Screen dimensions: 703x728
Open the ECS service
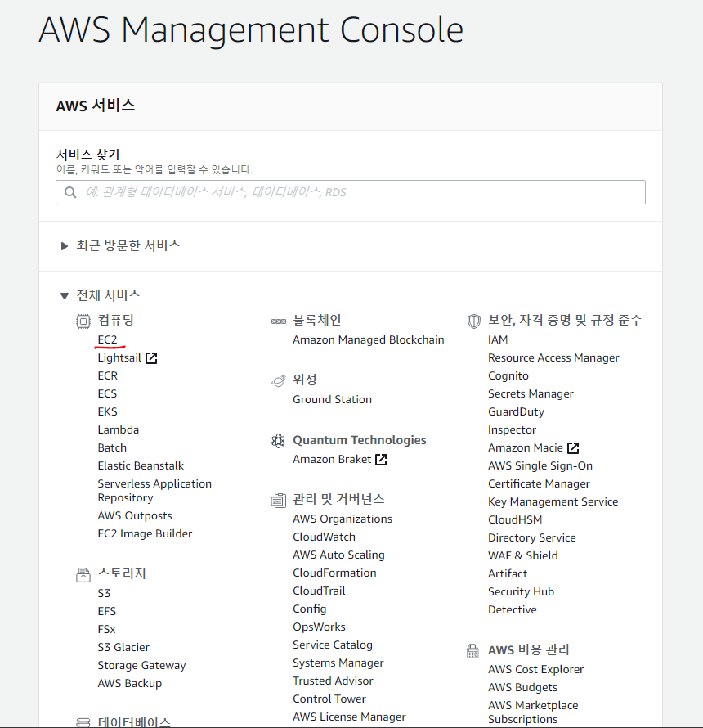tap(107, 393)
